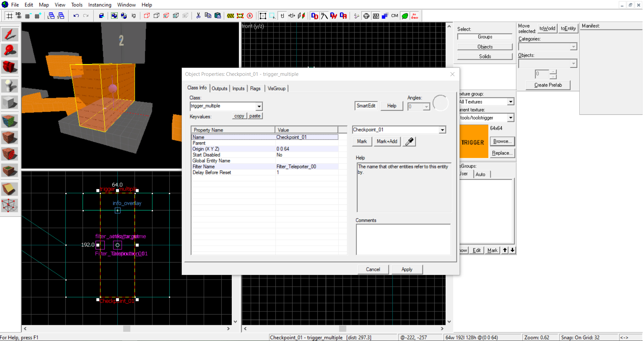Screen dimensions: 644x341
Task: Open the All Textures group dropdown
Action: pyautogui.click(x=510, y=102)
